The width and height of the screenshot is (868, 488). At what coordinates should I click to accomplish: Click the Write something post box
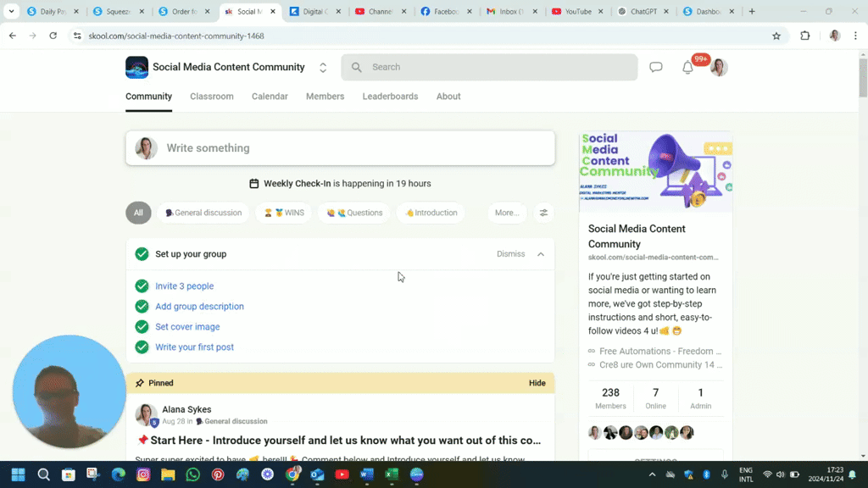[341, 147]
